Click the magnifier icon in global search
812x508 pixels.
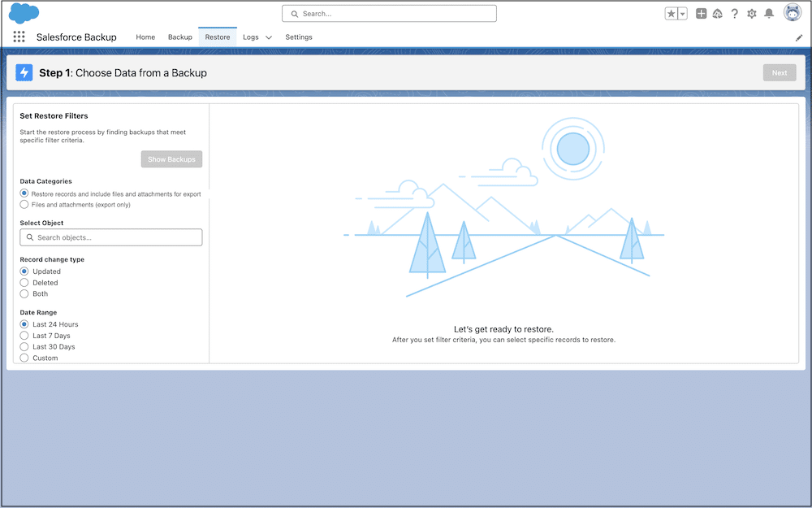295,14
